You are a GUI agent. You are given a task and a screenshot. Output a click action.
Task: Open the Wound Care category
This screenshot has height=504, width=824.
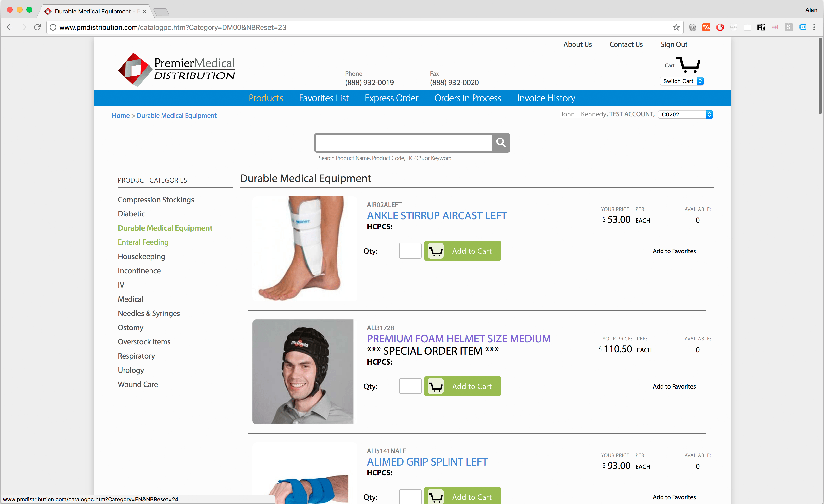[138, 384]
